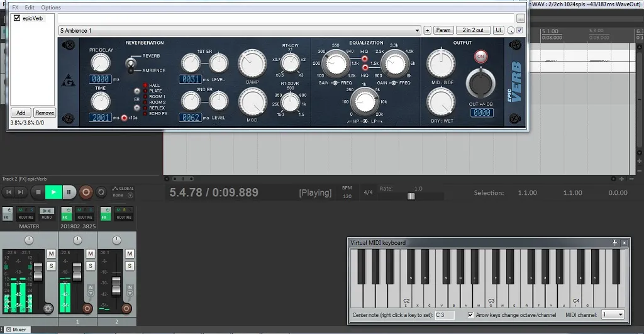The width and height of the screenshot is (644, 334).
Task: Click the green Play transport button
Action: point(53,192)
